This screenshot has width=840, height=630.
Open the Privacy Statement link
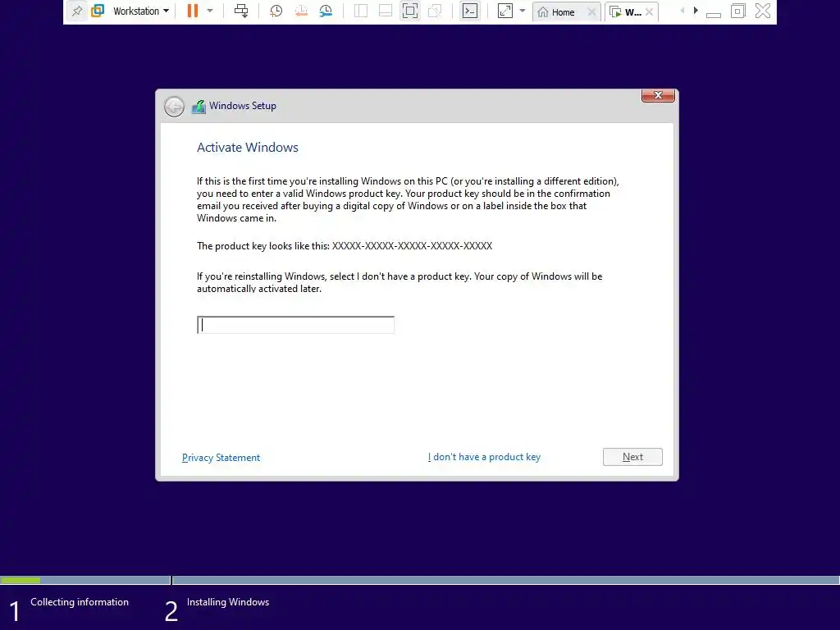[221, 458]
